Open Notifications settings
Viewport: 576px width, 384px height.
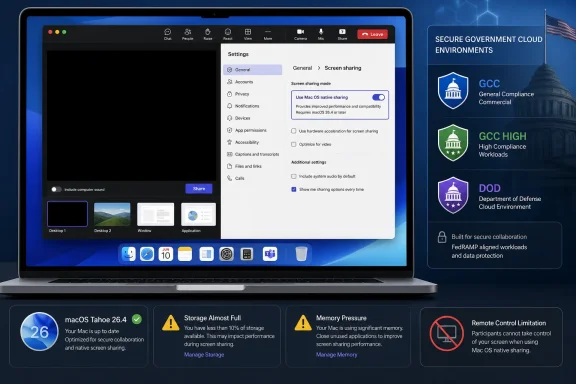[253, 106]
